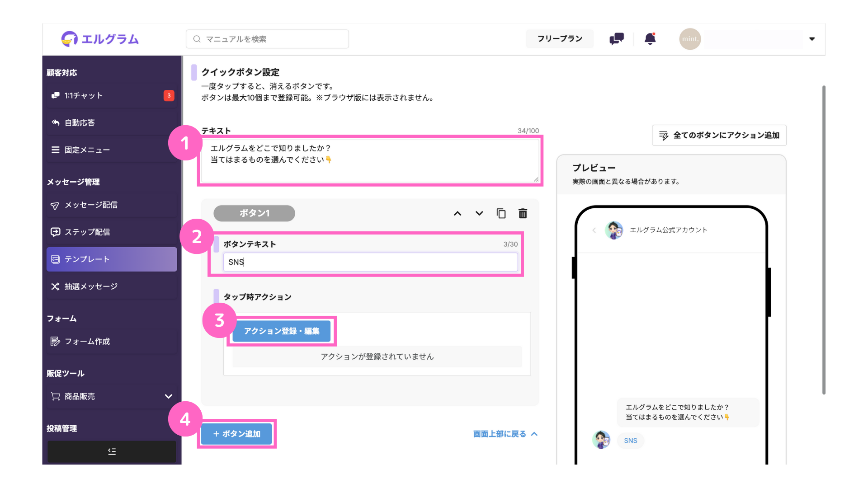Click the mint profile avatar
Viewport: 868px width, 488px height.
690,39
